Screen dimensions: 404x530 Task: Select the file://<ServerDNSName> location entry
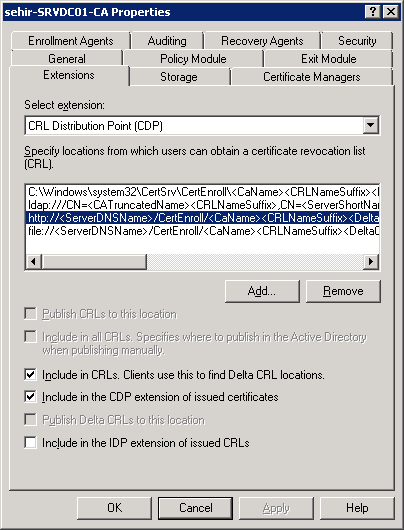pyautogui.click(x=202, y=231)
